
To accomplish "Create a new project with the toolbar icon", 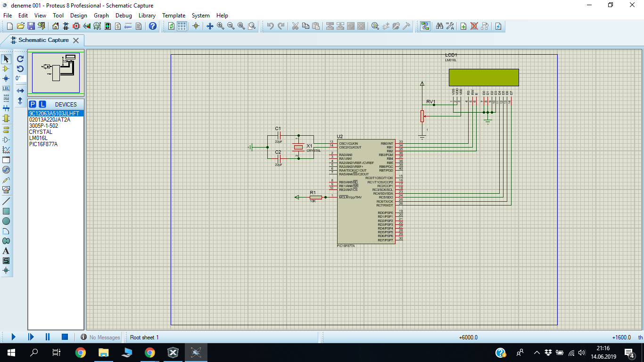I will [9, 26].
